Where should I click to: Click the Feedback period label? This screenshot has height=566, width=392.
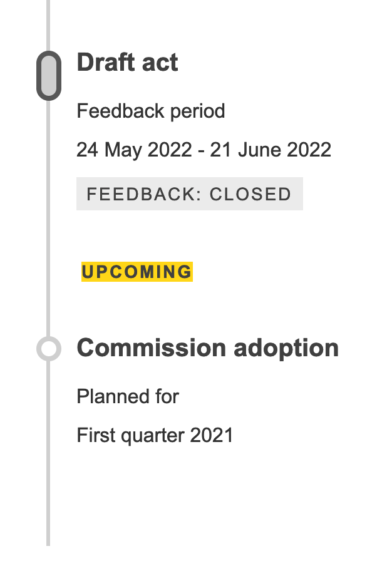pos(150,111)
